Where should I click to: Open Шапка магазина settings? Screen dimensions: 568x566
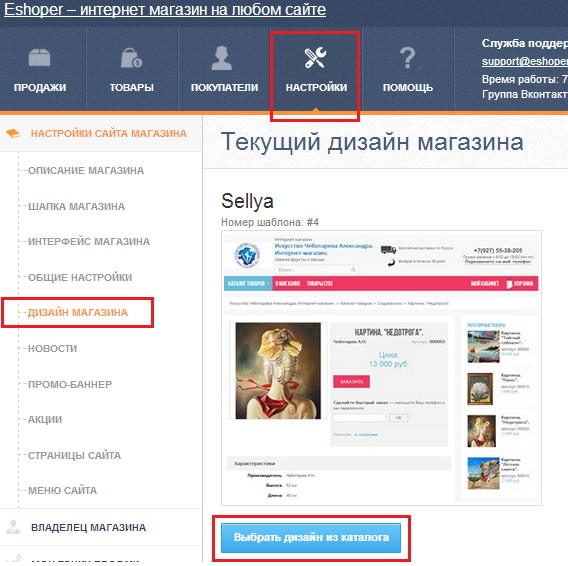click(x=76, y=206)
